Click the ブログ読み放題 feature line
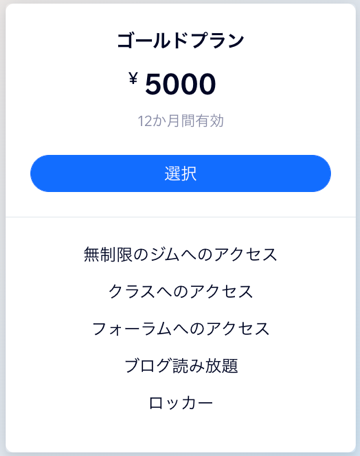 tap(180, 366)
